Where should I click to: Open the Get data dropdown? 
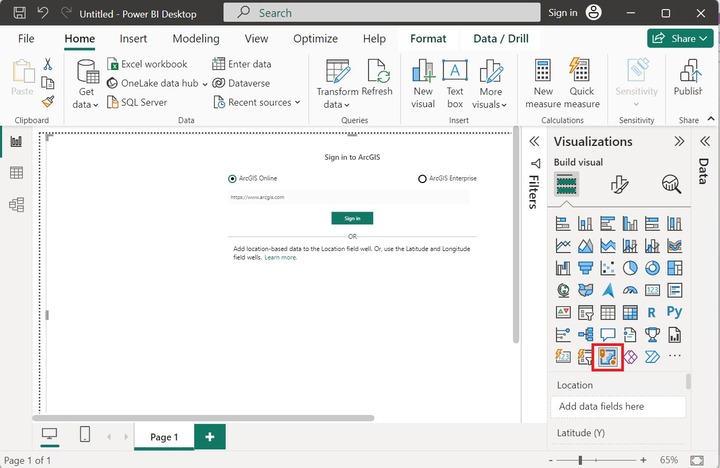86,85
